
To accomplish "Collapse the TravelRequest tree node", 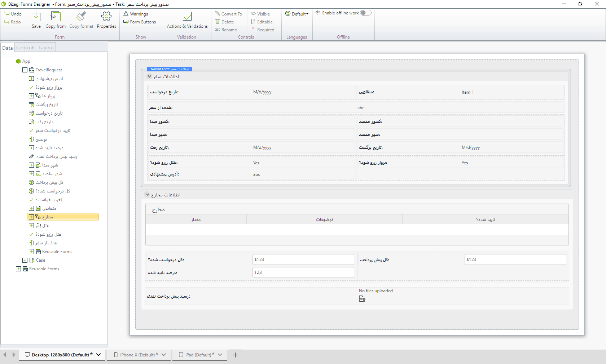I will tap(25, 70).
